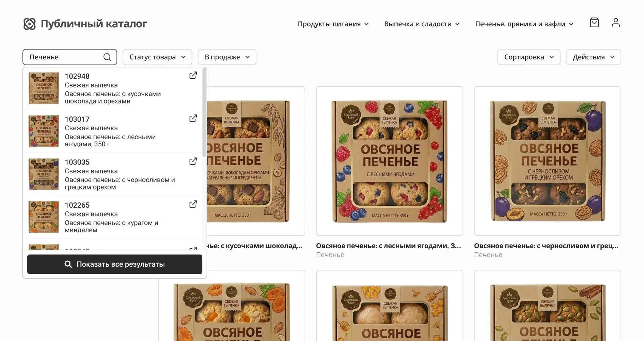Select result text 'с лесными ягодами, 350 г'
Screen dimensions: 644x341
point(110,140)
